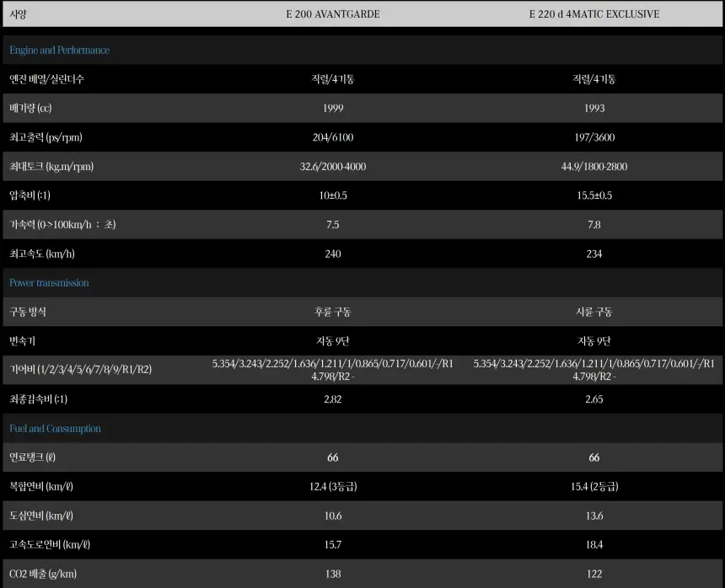Select the 15.4 (2등급) combined economy value

[594, 486]
